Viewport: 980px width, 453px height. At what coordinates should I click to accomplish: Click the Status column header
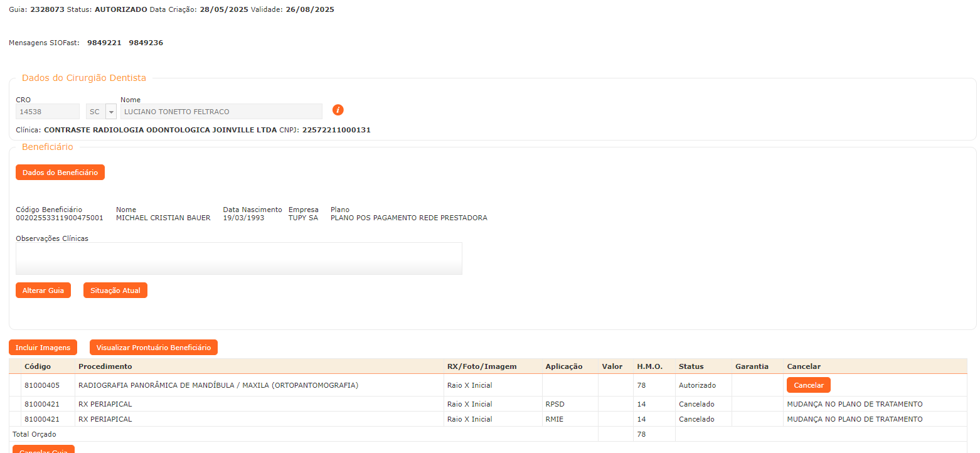pyautogui.click(x=691, y=366)
